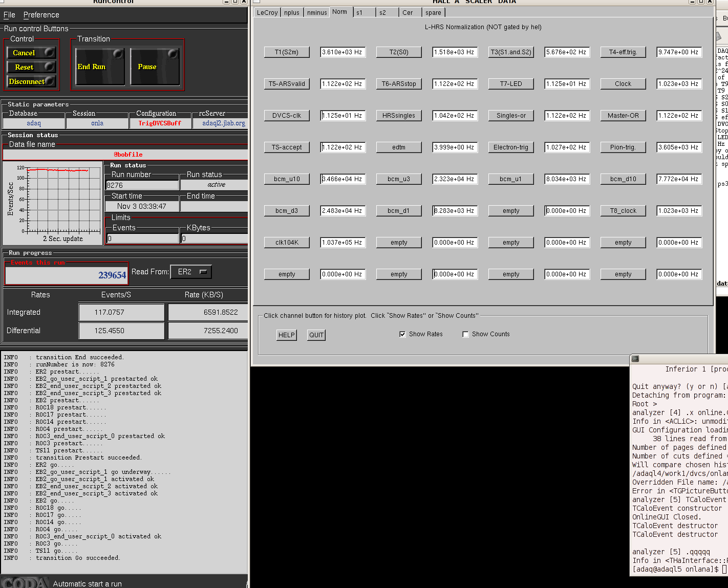Click the TS-accept channel button
The image size is (728, 588).
coord(287,147)
